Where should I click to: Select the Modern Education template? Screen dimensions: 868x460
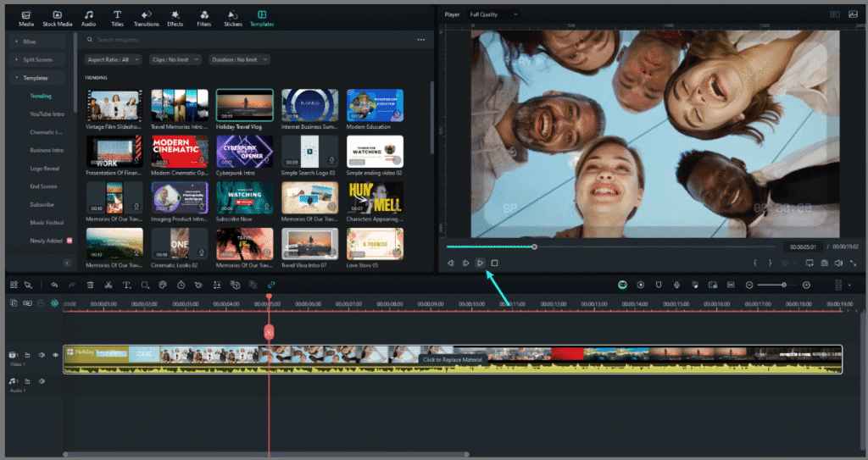click(375, 105)
